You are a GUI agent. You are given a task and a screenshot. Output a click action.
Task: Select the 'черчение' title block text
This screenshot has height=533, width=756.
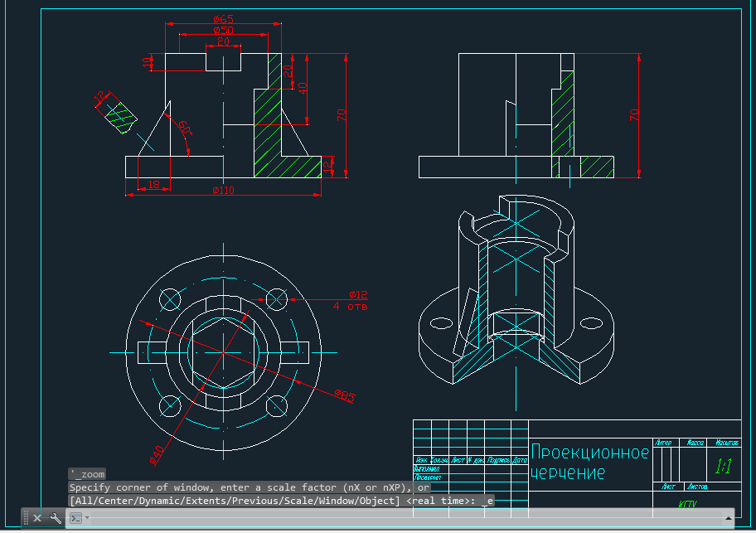568,472
